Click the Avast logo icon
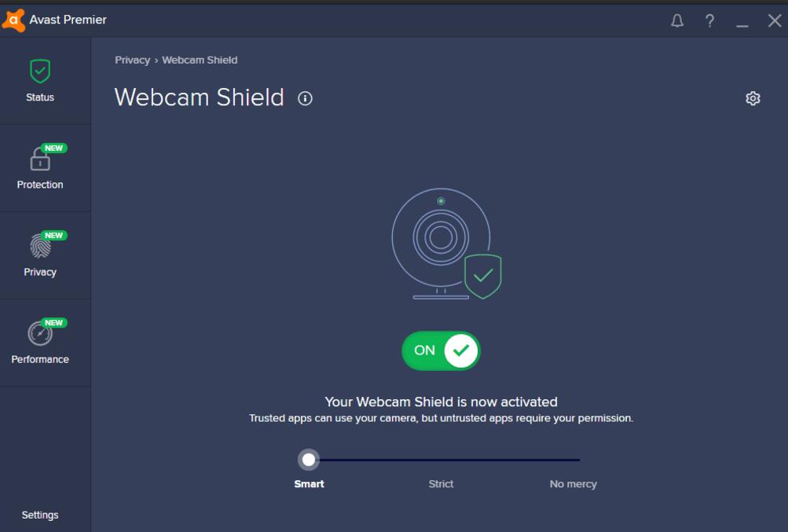This screenshot has width=788, height=532. pyautogui.click(x=13, y=20)
